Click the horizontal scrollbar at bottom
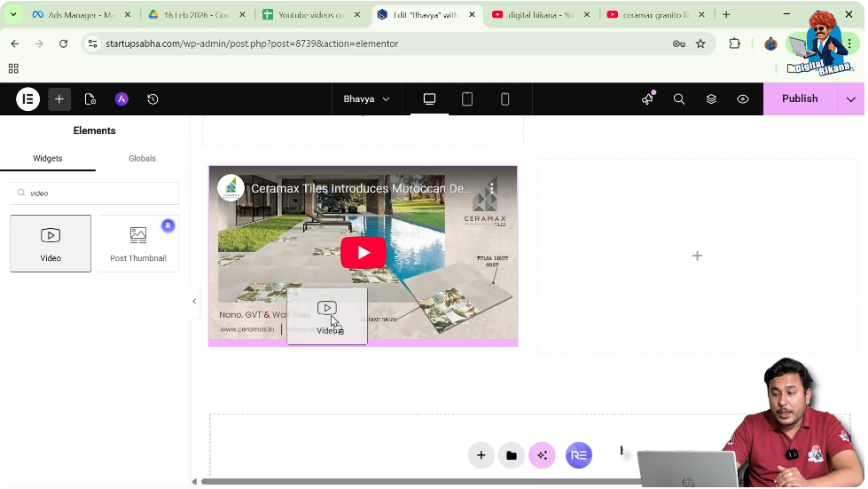Screen dimensions: 868x489 tap(421, 481)
